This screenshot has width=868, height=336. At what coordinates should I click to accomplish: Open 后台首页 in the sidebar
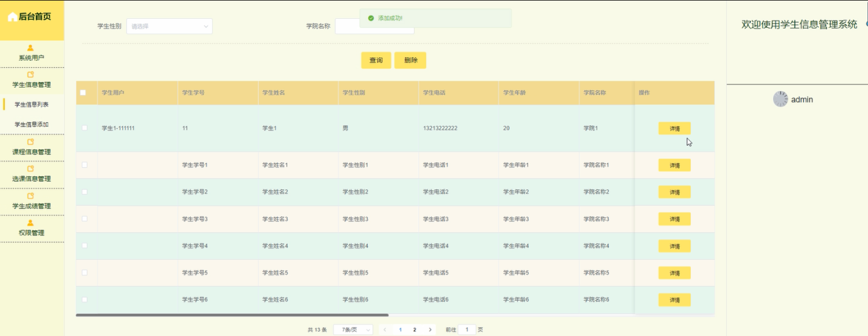pos(32,17)
